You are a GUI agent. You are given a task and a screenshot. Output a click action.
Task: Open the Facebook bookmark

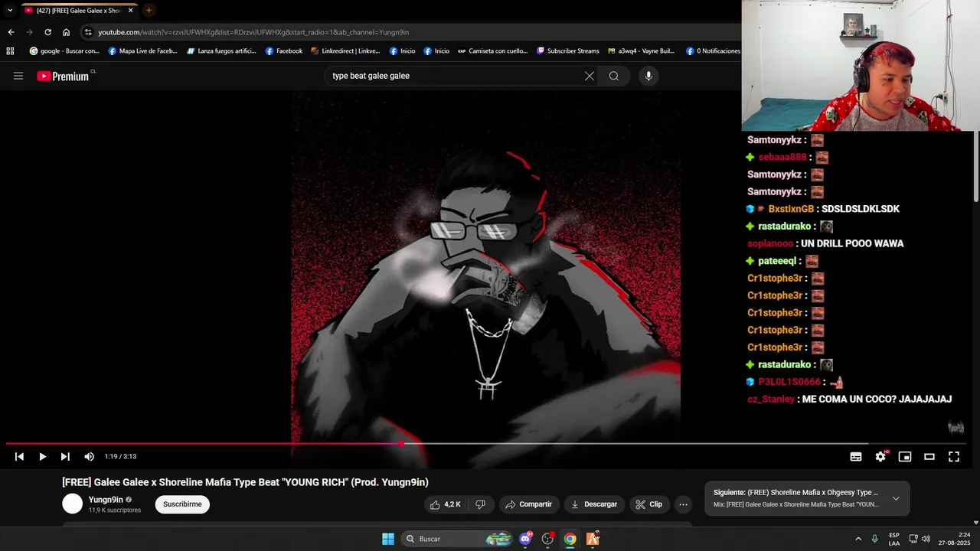coord(284,51)
